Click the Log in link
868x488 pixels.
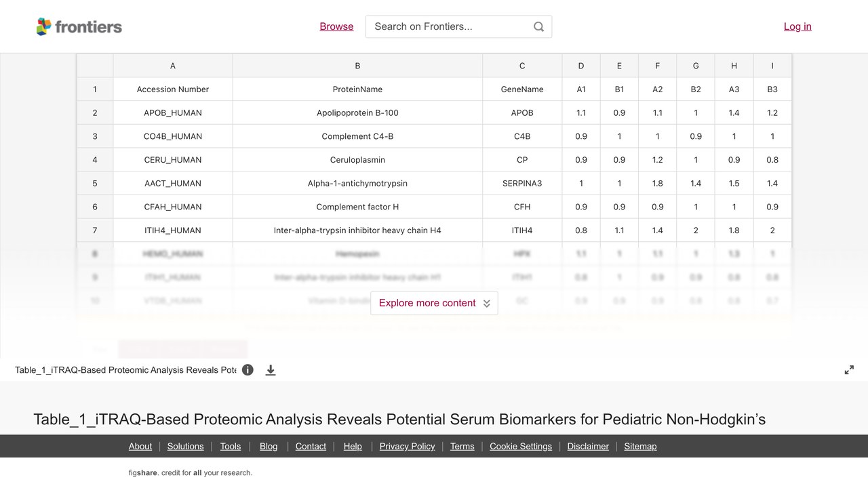tap(797, 26)
